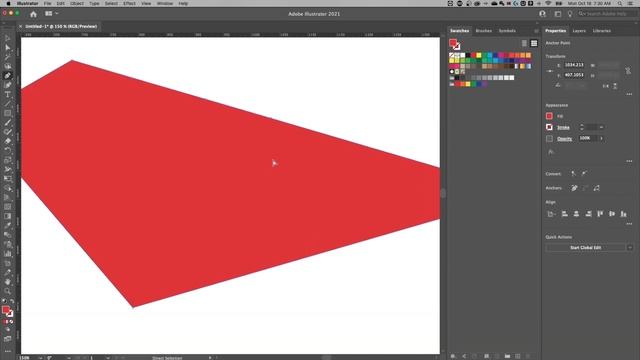Show more Appearance options

click(629, 161)
